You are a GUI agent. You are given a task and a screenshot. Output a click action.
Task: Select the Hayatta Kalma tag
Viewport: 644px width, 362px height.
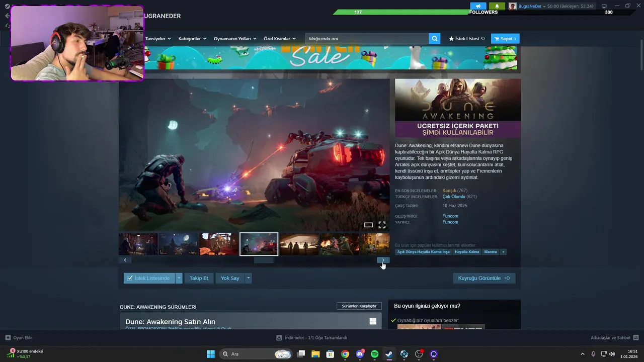[x=467, y=252]
